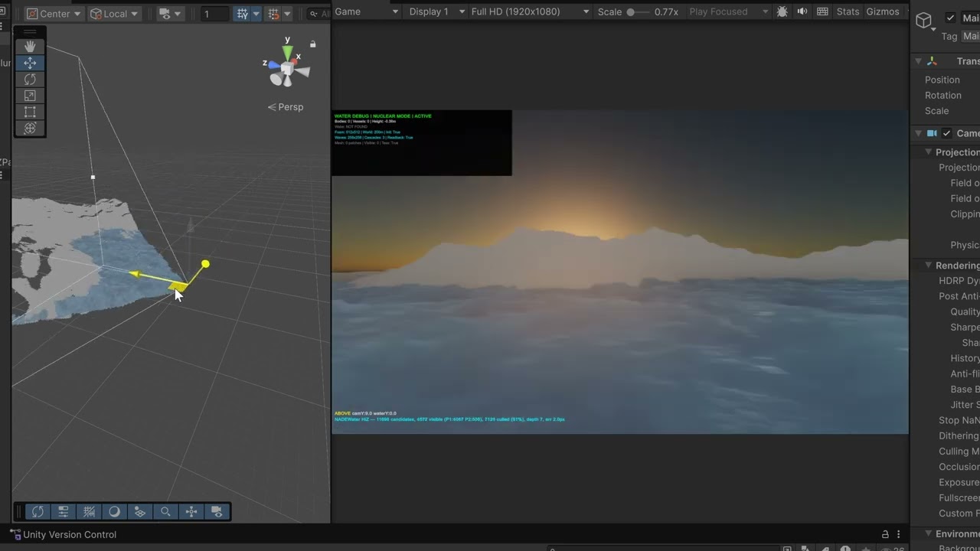Screen dimensions: 980x551
Task: Collapse the Camera component foldout
Action: click(x=917, y=133)
